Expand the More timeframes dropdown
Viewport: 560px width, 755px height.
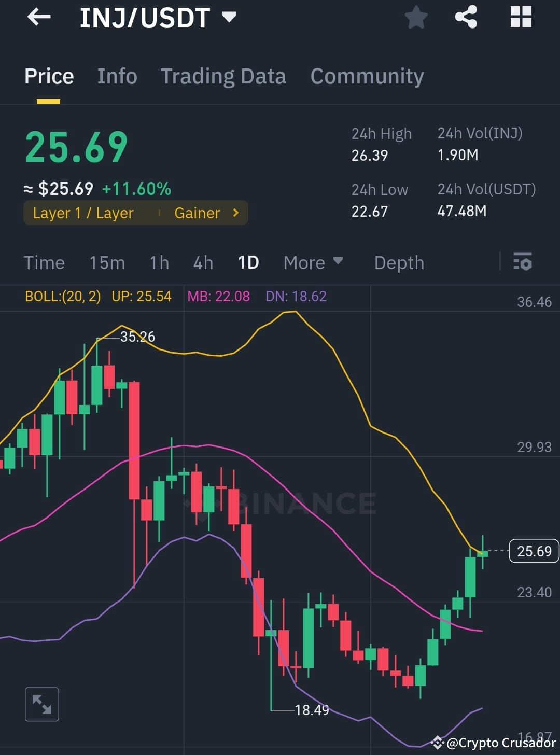coord(312,262)
